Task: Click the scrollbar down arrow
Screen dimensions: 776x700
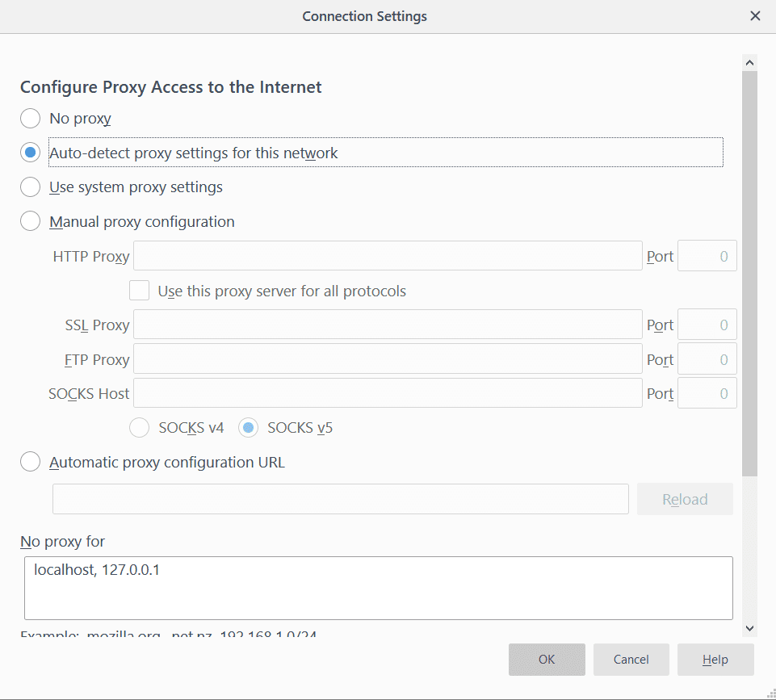Action: (749, 627)
